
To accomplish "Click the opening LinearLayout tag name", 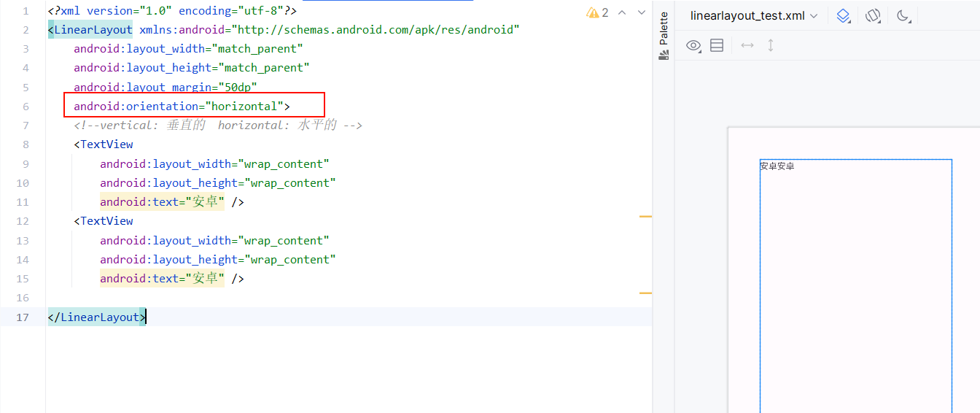I will [93, 30].
